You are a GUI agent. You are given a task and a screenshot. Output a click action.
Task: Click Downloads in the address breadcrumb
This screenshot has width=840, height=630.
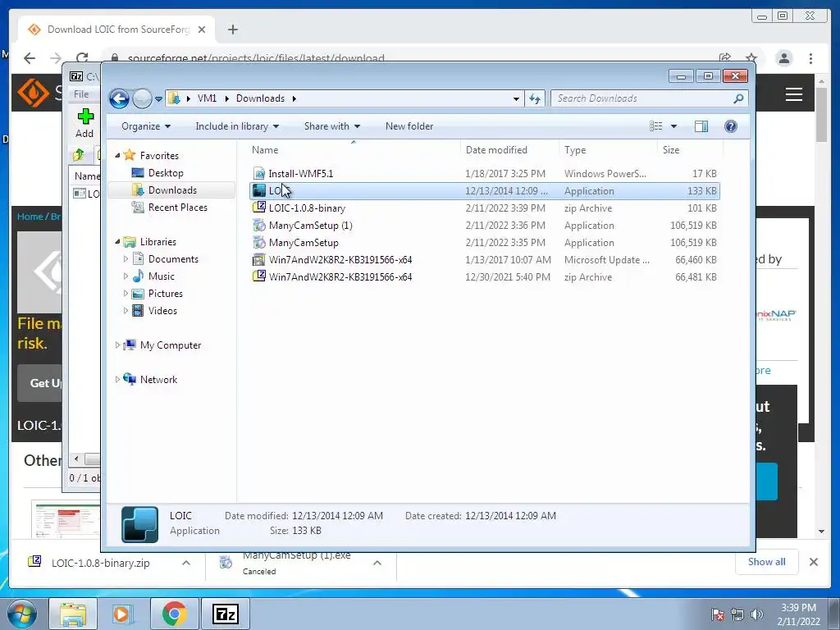[x=260, y=98]
